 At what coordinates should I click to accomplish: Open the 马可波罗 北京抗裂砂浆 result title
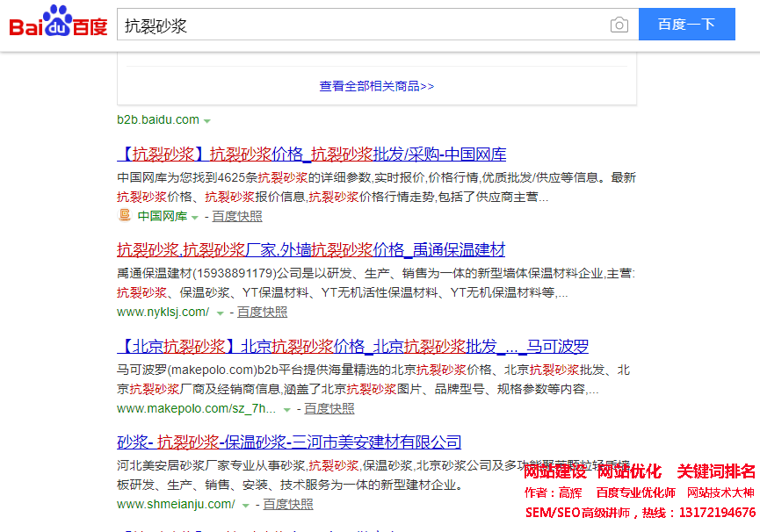click(352, 346)
